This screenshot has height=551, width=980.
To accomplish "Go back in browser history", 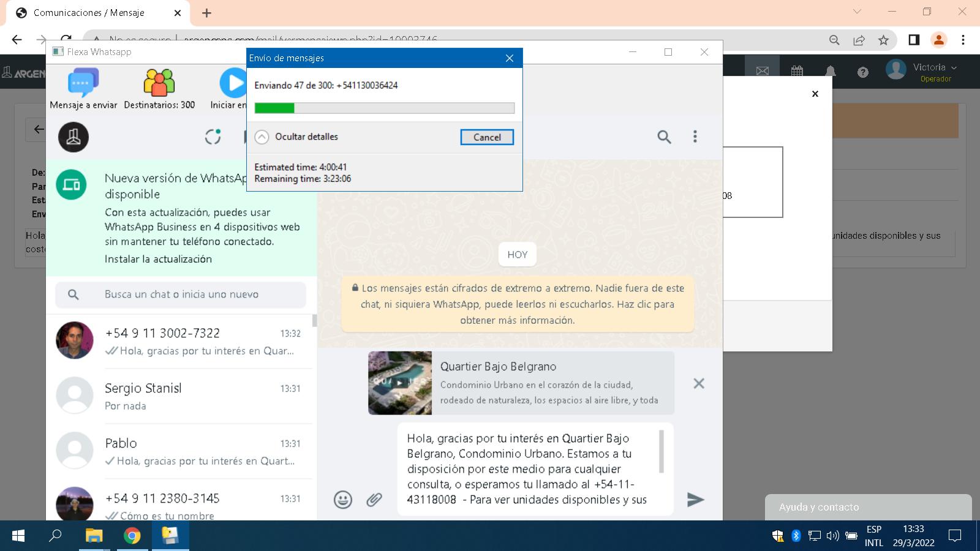I will (17, 40).
